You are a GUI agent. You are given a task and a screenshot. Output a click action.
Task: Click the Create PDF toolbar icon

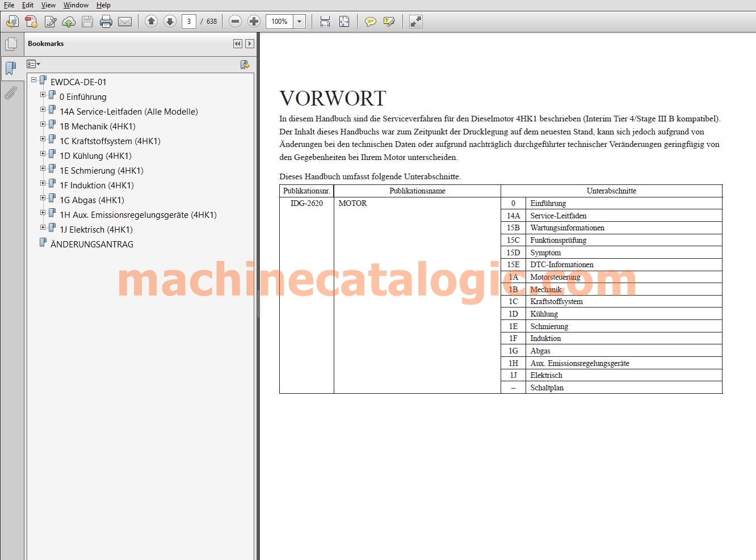point(12,22)
